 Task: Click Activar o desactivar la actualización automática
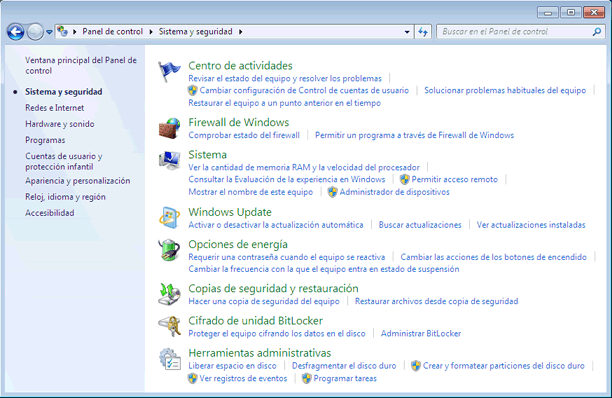[276, 225]
